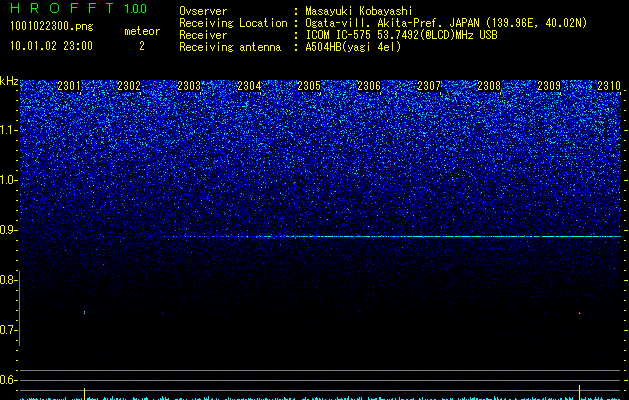Click the 2306 time marker
The image size is (629, 400).
tap(369, 86)
